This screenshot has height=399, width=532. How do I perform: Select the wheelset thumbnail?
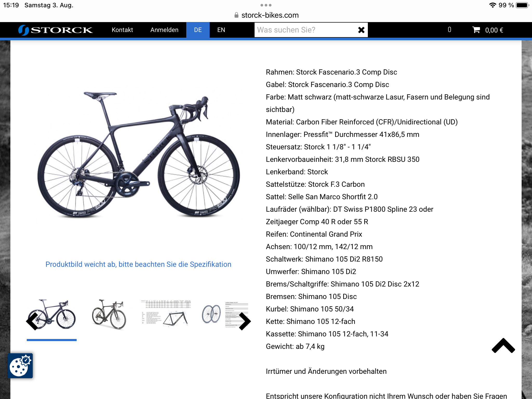click(x=225, y=315)
